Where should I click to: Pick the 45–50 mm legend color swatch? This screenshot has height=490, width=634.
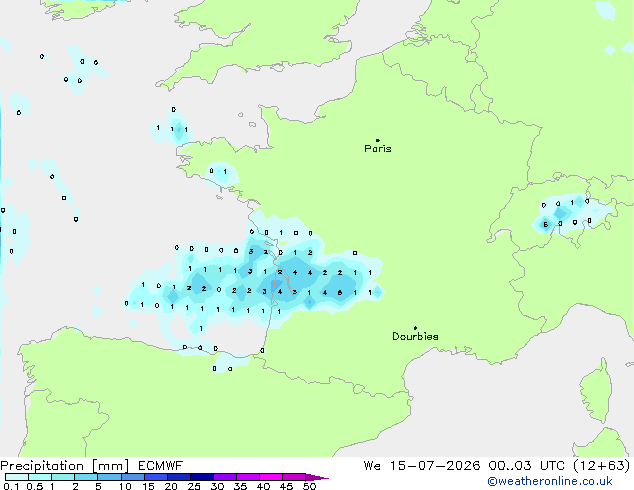tap(294, 477)
